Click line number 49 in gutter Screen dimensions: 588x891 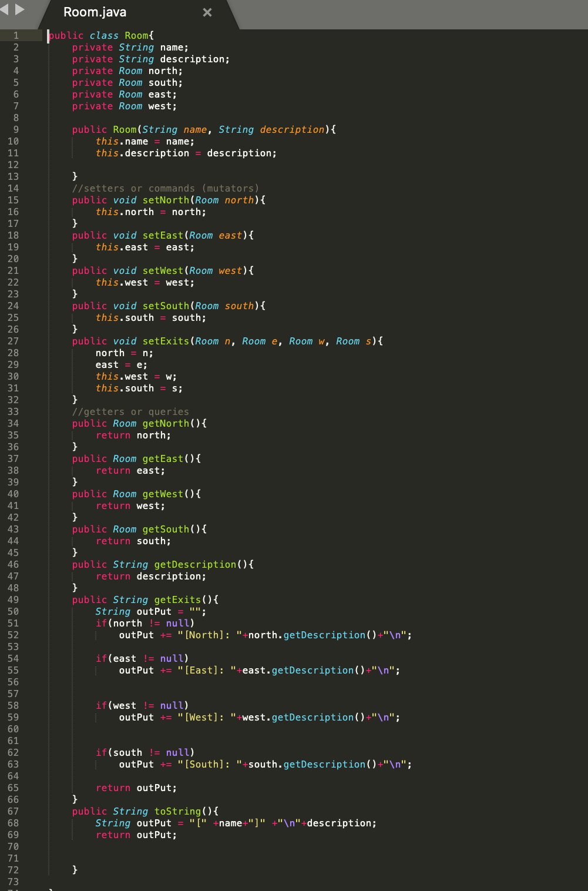pyautogui.click(x=13, y=599)
